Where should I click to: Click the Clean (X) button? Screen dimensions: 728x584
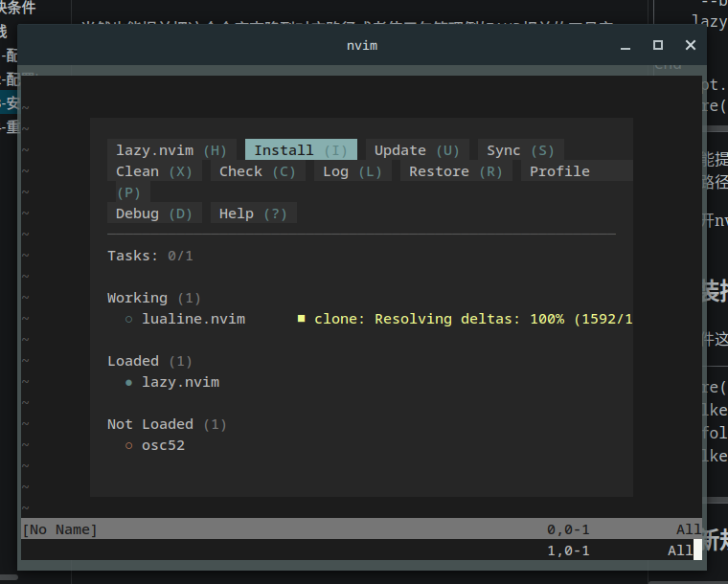[x=154, y=171]
